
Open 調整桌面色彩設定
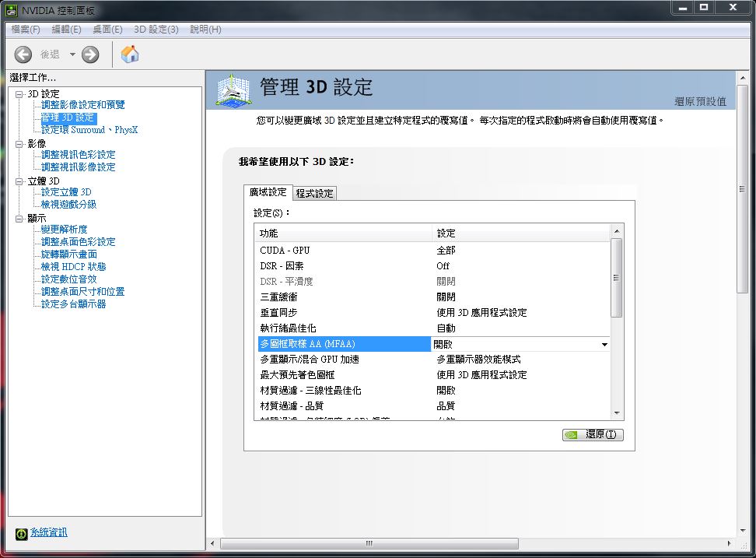(78, 242)
